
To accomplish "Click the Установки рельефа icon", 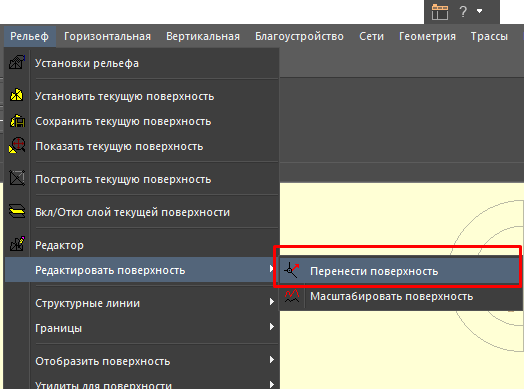I will click(17, 62).
